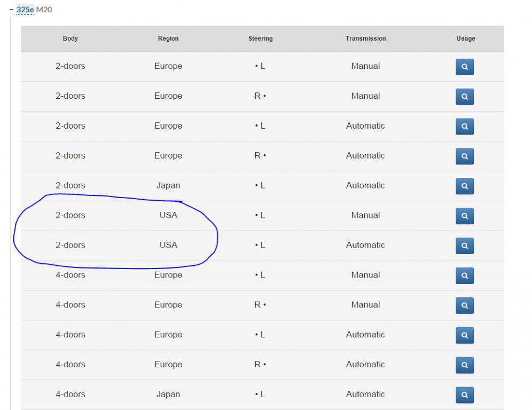Viewport: 532px width, 410px height.
Task: Click the Usage column header
Action: coord(465,38)
